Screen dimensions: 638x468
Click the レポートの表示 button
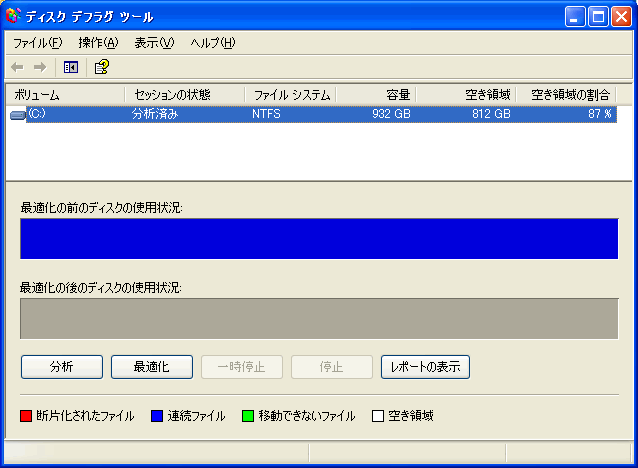click(x=426, y=367)
